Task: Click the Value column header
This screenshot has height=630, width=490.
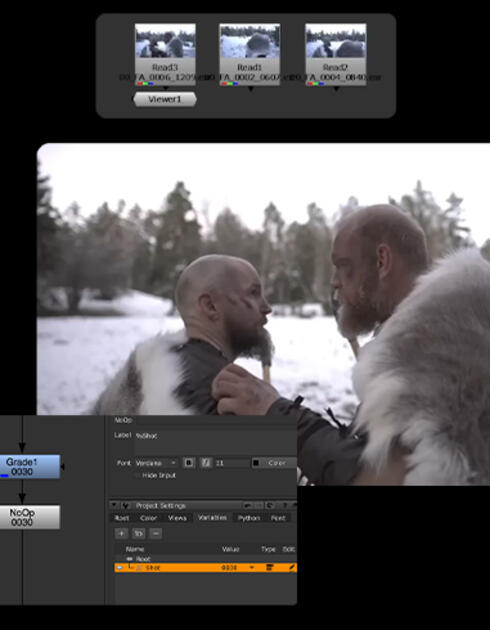Action: click(x=230, y=549)
